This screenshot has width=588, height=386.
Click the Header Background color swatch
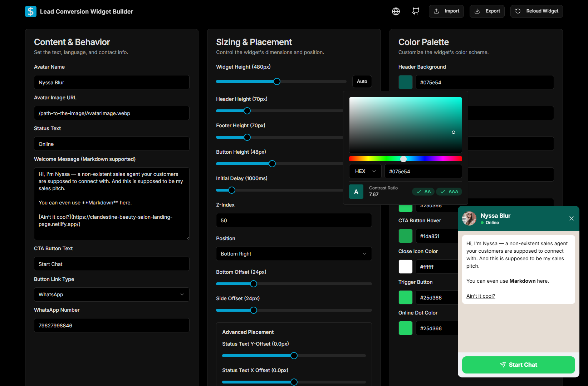click(406, 82)
